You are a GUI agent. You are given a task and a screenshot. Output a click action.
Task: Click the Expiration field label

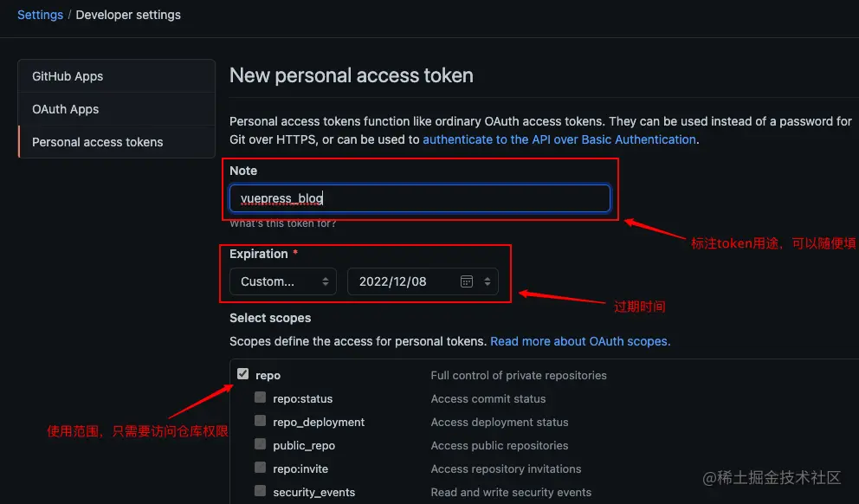point(258,254)
